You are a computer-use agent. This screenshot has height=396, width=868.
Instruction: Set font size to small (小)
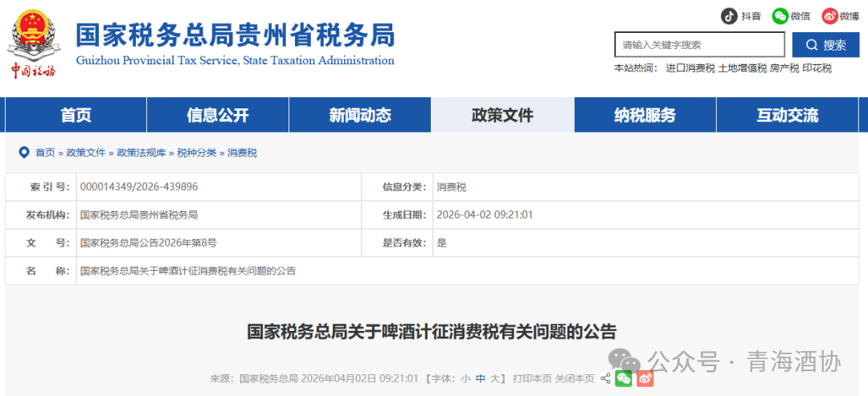point(465,378)
